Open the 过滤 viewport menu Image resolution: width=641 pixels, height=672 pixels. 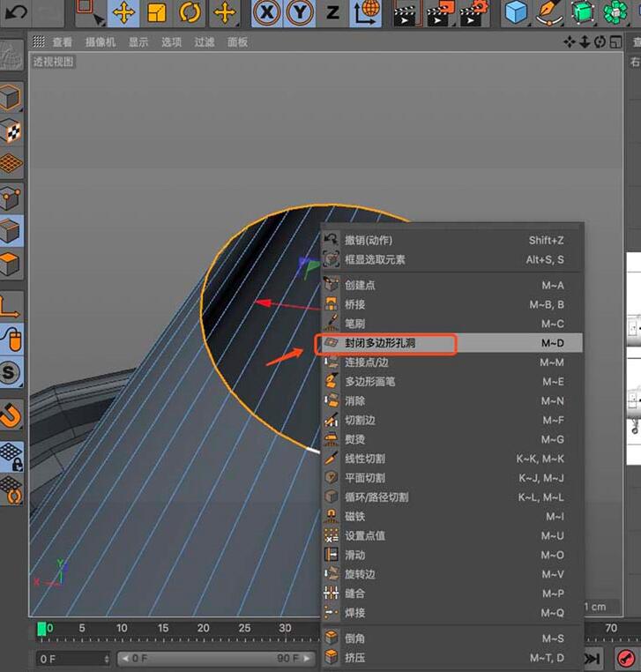tap(205, 42)
